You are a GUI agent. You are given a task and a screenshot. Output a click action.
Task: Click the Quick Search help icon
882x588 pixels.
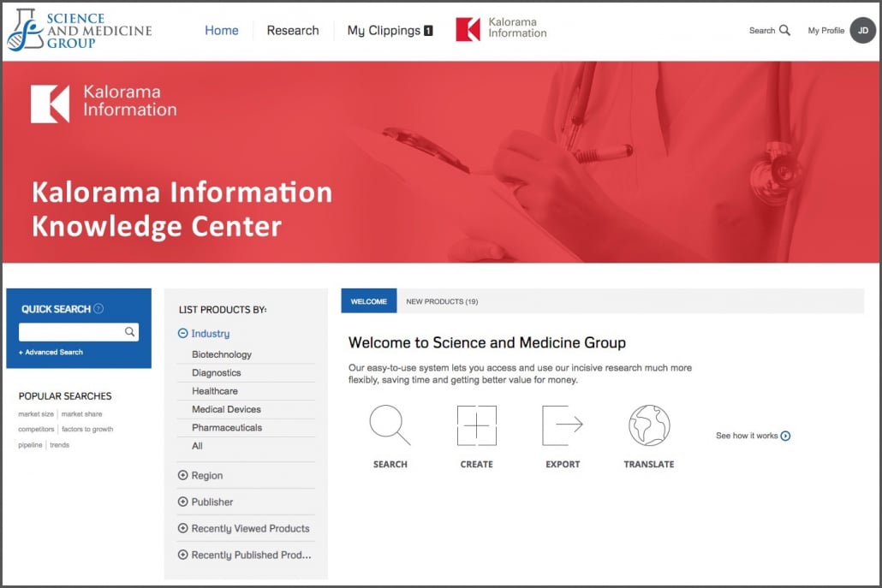tap(98, 309)
